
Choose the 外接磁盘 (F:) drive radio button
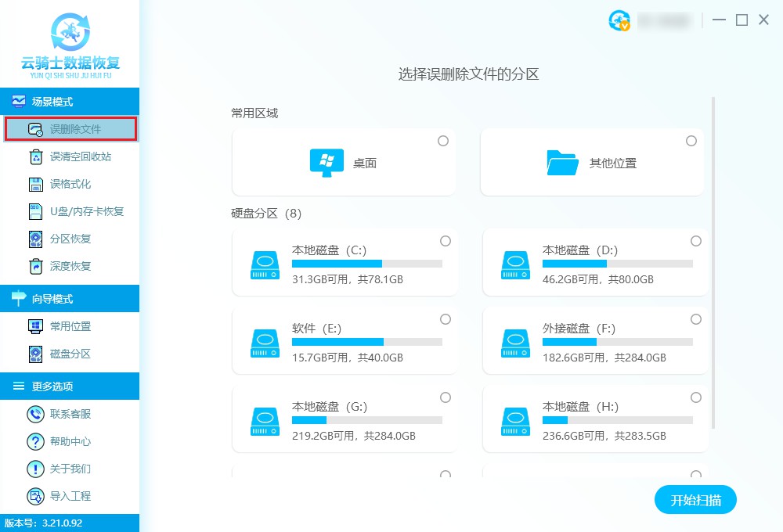tap(696, 319)
